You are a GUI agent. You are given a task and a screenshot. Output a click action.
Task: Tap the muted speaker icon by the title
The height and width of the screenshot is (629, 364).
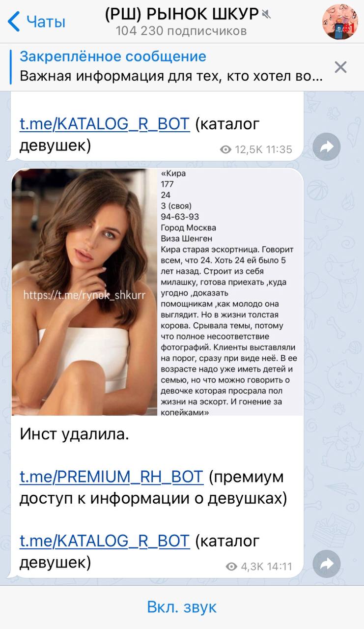click(267, 14)
